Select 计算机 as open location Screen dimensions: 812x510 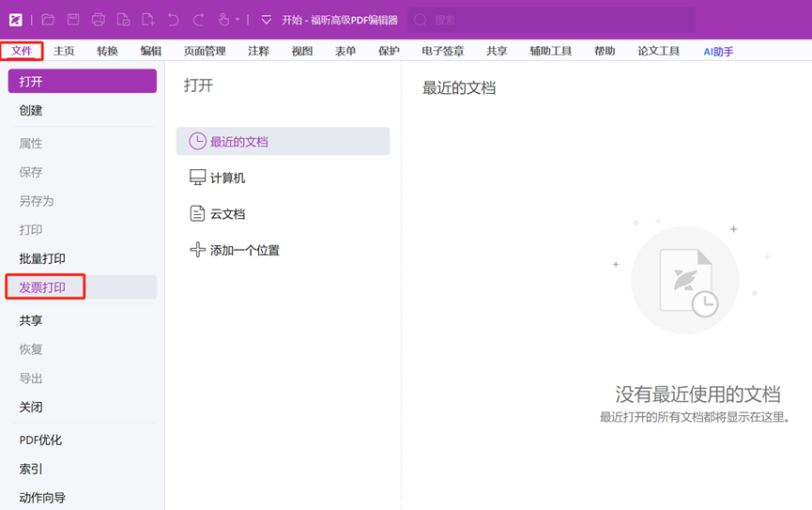pos(227,178)
